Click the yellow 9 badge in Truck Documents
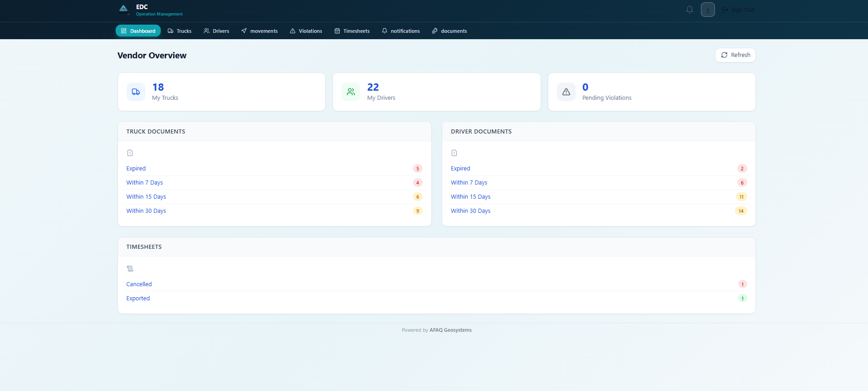Screen dimensions: 868x391 tap(418, 211)
